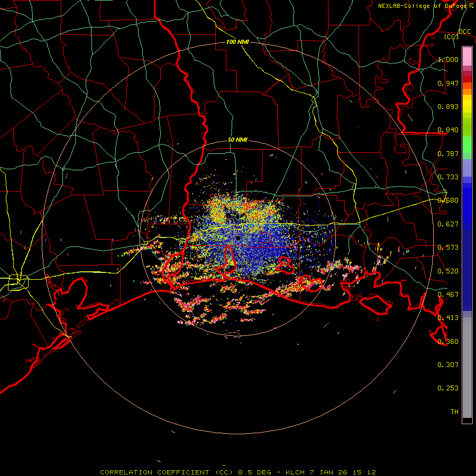Image resolution: width=476 pixels, height=476 pixels.
Task: Select the 0.787 colorbar value label
Action: pos(448,153)
